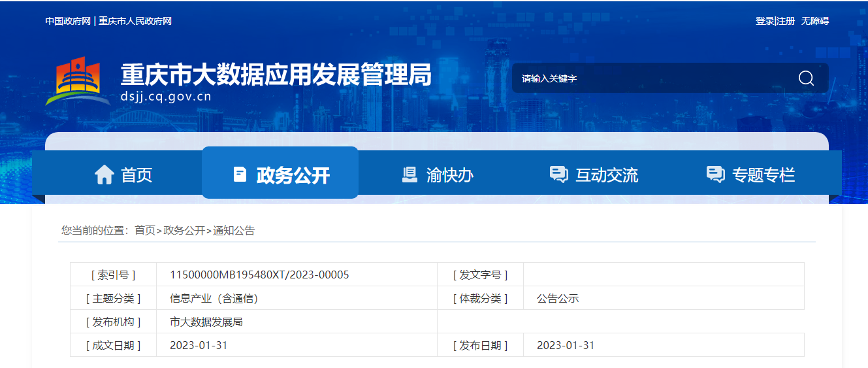Image resolution: width=868 pixels, height=368 pixels.
Task: Click the search magnifier icon
Action: [x=806, y=78]
